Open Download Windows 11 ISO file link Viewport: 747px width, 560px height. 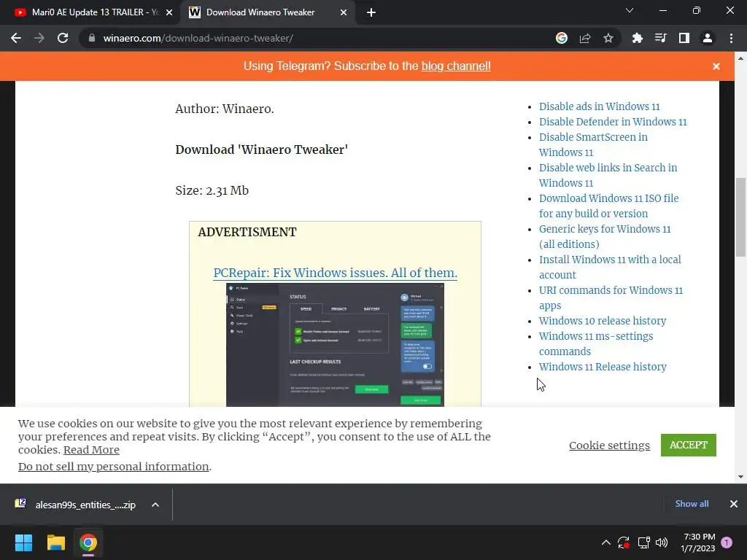coord(609,206)
